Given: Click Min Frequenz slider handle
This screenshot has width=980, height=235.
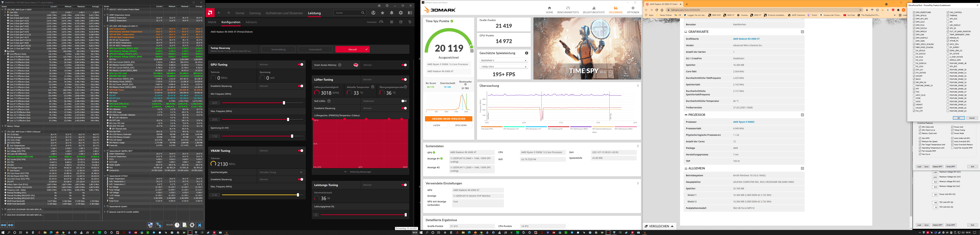Looking at the screenshot, I should tap(284, 103).
